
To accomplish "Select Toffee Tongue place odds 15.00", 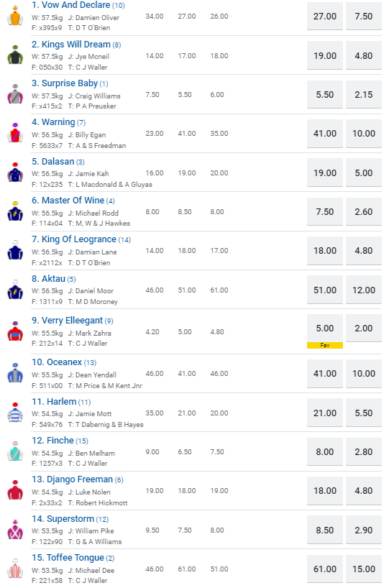I will tap(364, 569).
